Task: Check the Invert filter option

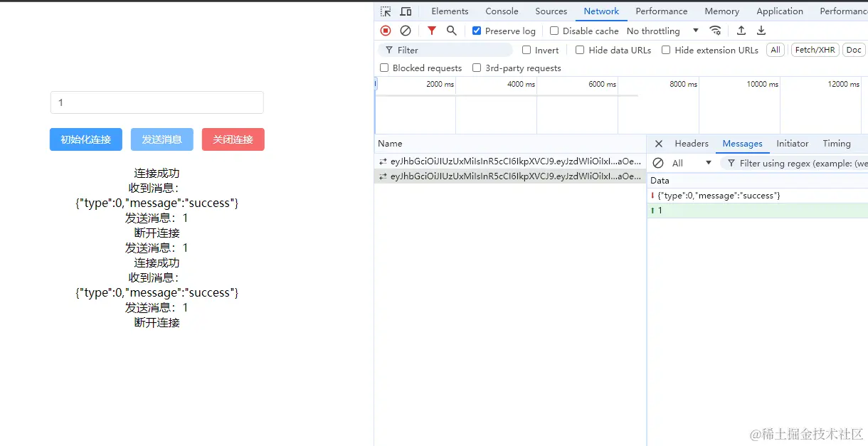Action: pyautogui.click(x=526, y=50)
